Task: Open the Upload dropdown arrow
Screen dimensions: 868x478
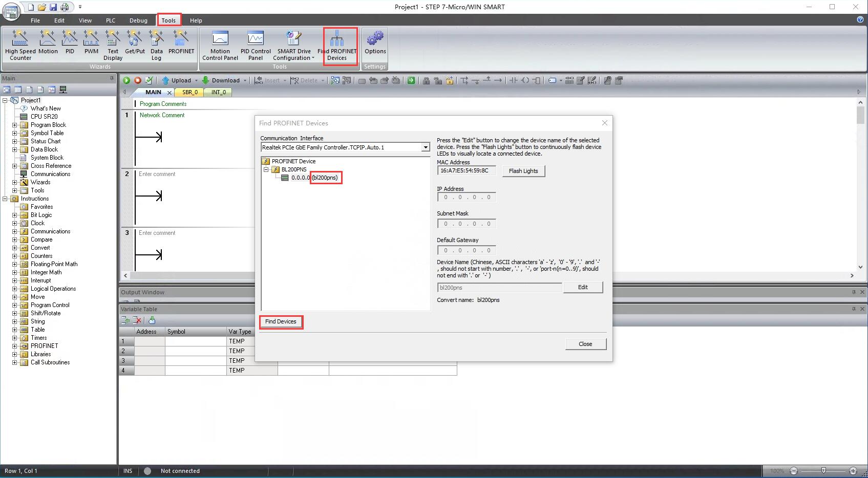Action: (x=196, y=80)
